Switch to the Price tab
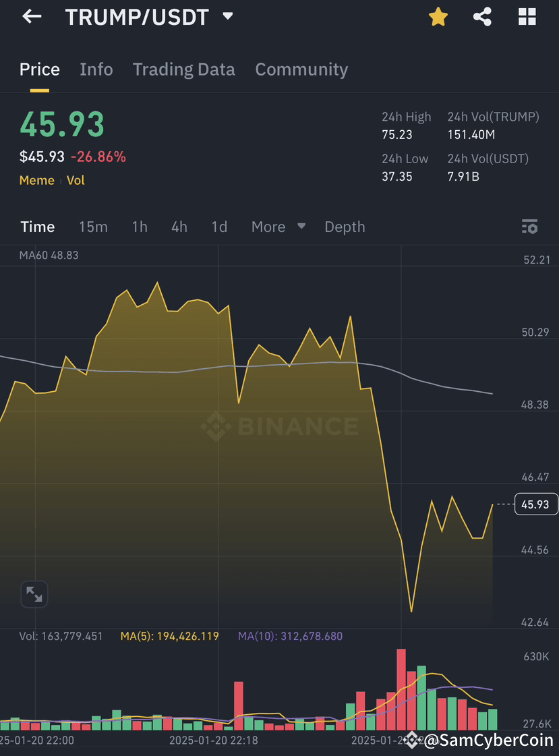This screenshot has height=756, width=559. tap(40, 69)
